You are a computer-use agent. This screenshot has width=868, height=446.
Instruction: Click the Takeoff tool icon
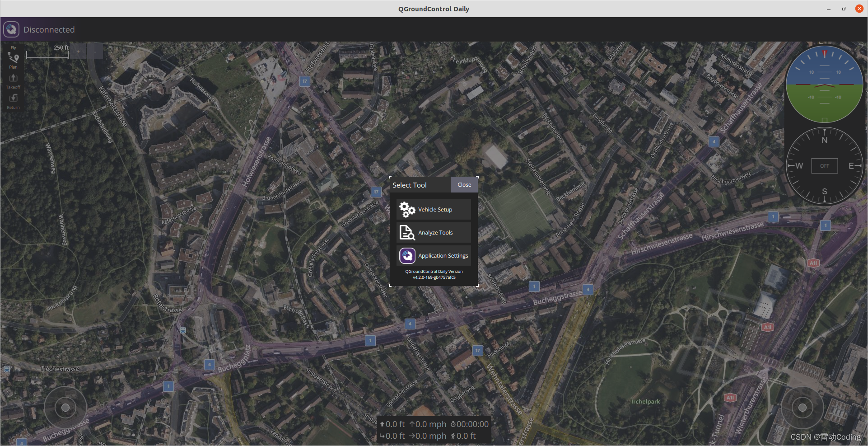[13, 78]
